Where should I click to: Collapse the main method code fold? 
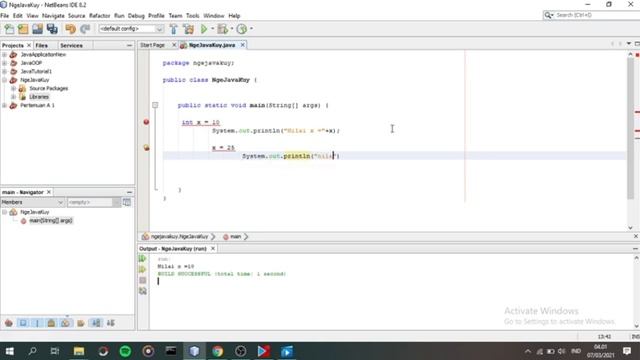(155, 105)
